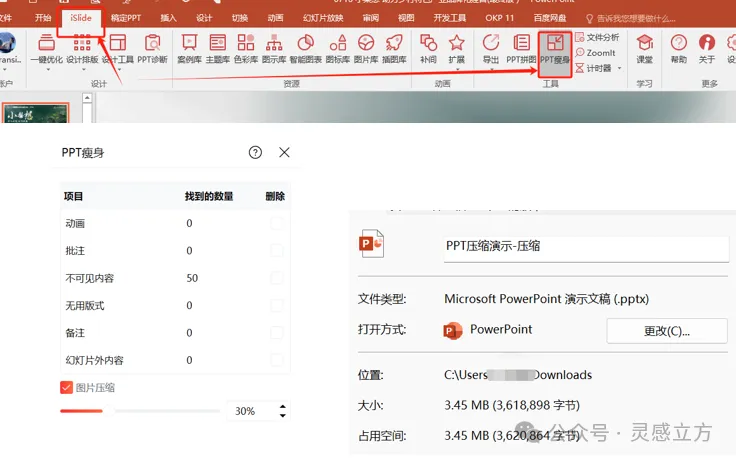Image resolution: width=736 pixels, height=462 pixels.
Task: Open the 设计排版 layout tool
Action: coord(82,43)
